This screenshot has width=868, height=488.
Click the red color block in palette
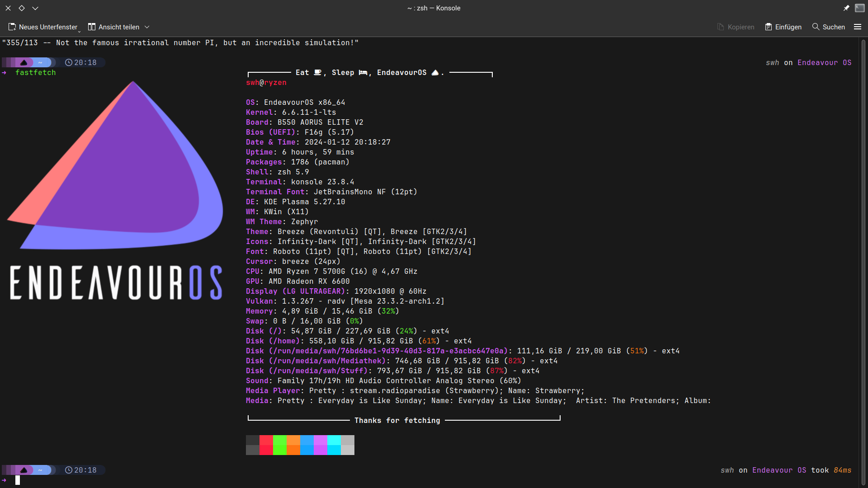tap(266, 445)
